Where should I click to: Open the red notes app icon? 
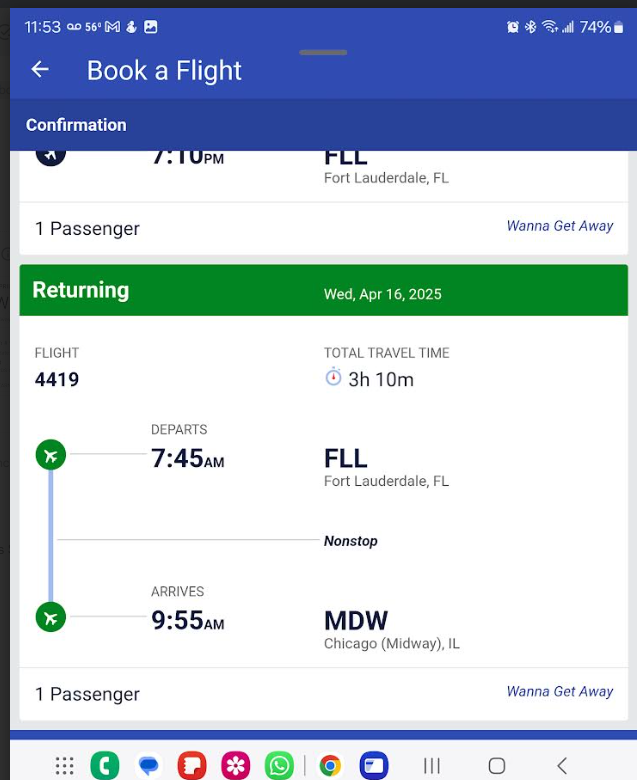pyautogui.click(x=192, y=765)
